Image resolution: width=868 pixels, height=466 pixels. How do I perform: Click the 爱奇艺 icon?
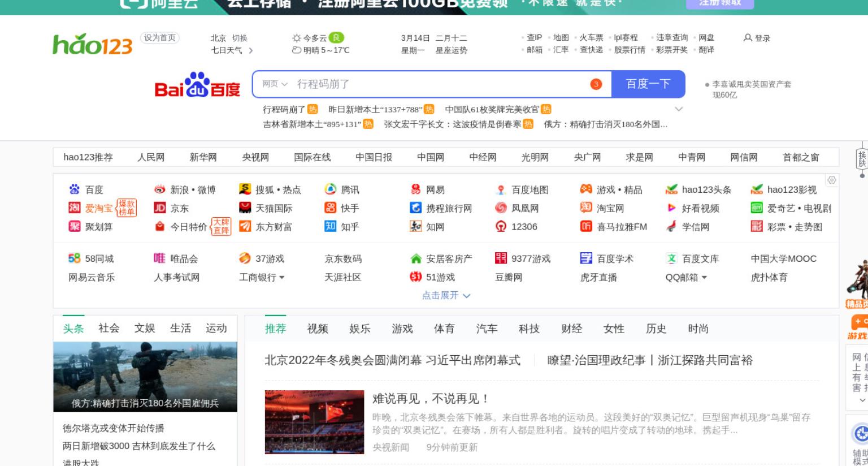pos(757,208)
